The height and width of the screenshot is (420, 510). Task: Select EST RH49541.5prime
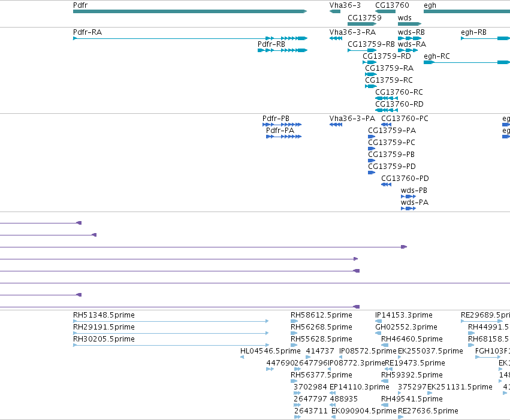pos(385,405)
